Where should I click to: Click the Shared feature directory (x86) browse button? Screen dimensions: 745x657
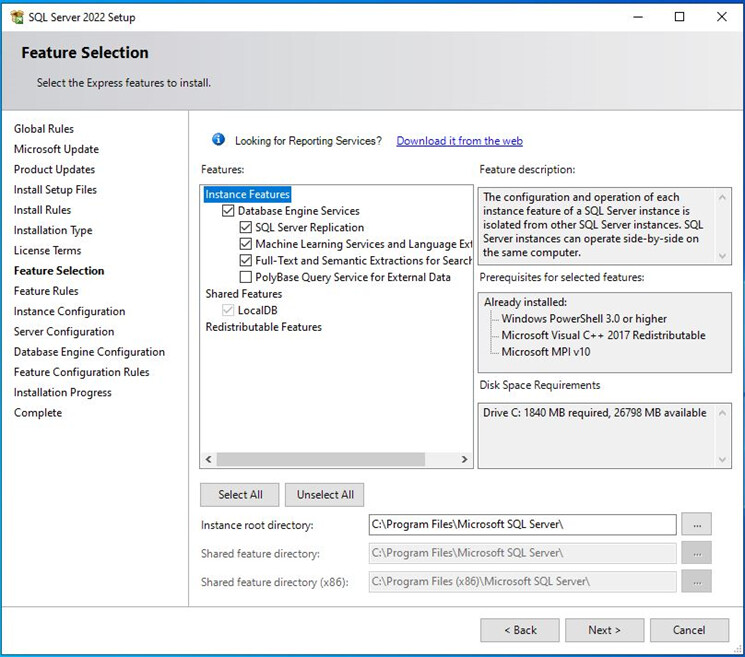point(697,581)
